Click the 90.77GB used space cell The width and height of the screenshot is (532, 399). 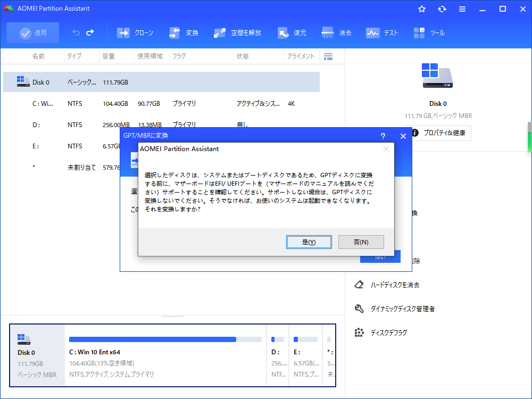149,104
